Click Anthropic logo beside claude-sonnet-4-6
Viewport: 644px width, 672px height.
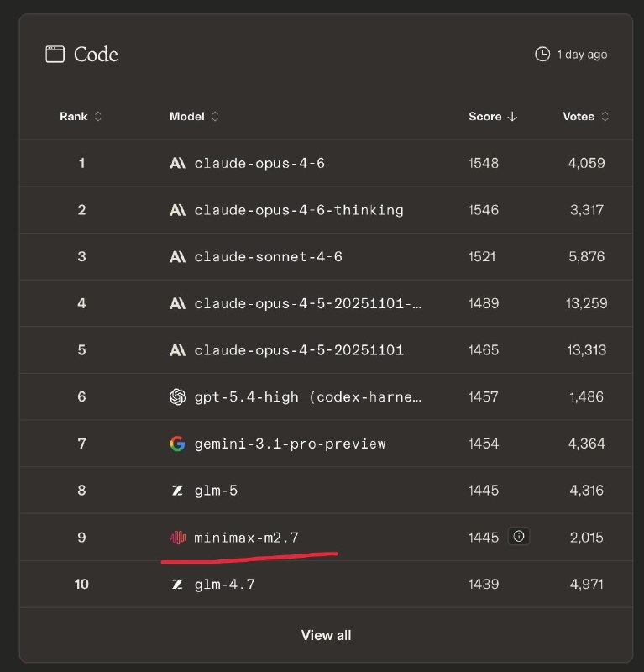177,257
